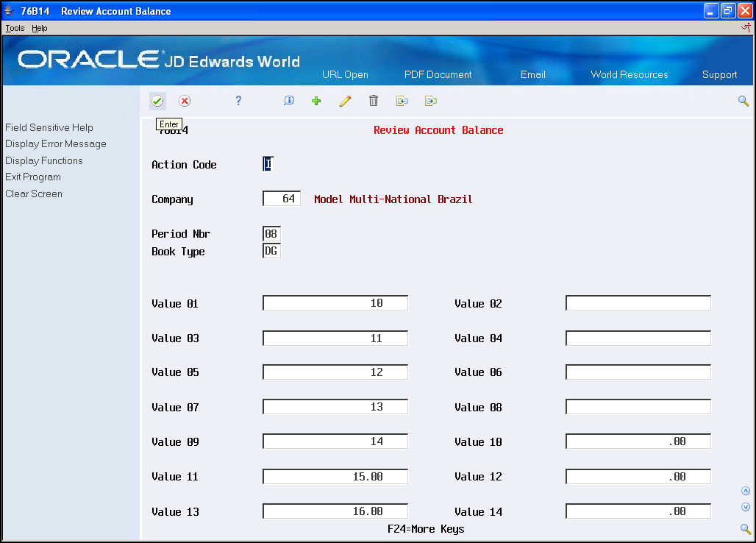The height and width of the screenshot is (543, 756).
Task: Open the Tools menu
Action: [15, 28]
